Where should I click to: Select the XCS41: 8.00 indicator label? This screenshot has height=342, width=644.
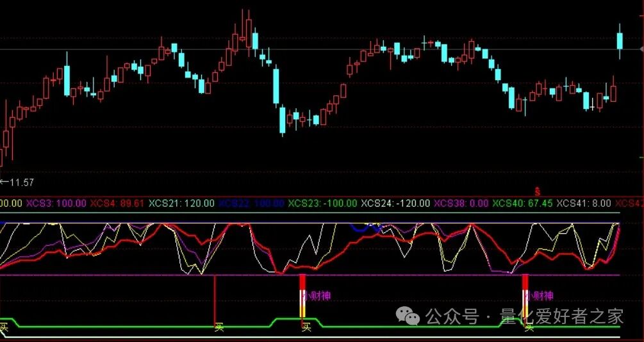click(x=584, y=203)
